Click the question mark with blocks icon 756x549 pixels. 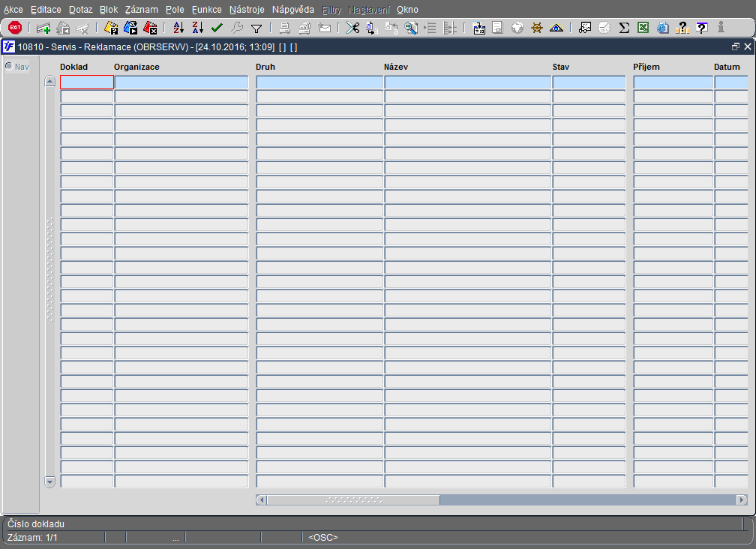682,28
